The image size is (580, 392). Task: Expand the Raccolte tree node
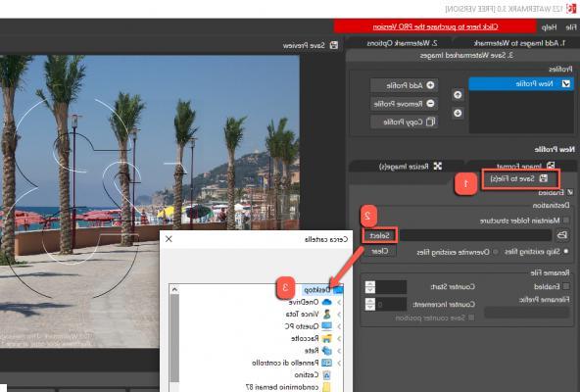tap(338, 338)
